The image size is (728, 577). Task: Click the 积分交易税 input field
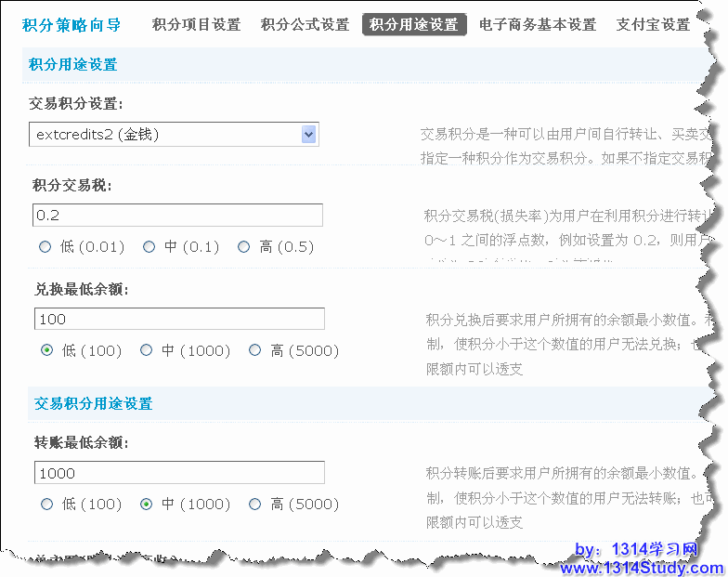[176, 216]
